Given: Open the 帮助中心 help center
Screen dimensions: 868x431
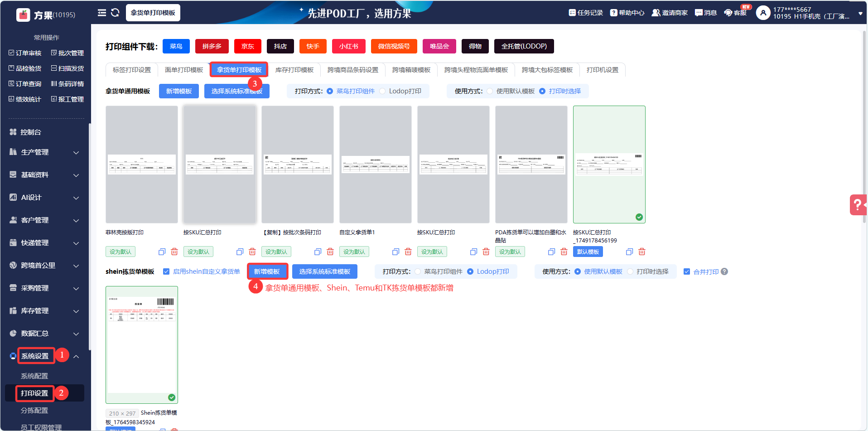Looking at the screenshot, I should tap(627, 13).
